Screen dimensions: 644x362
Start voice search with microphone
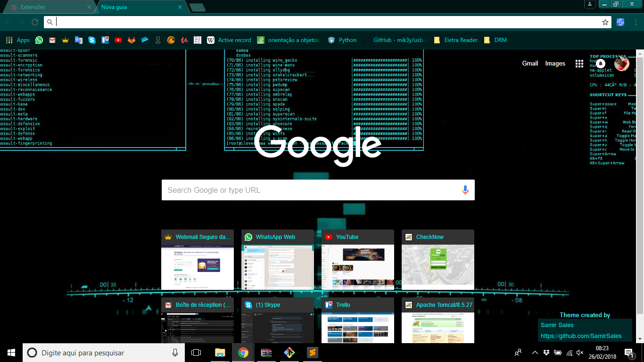coord(465,190)
